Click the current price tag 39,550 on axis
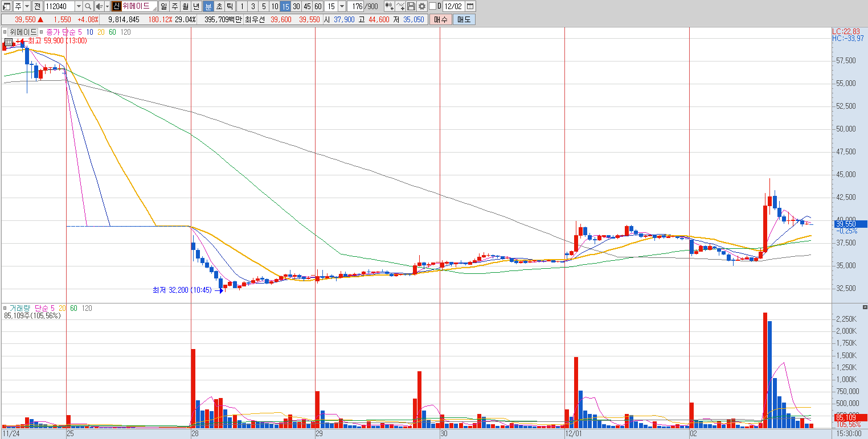Viewport: 868px width, 439px height. tap(850, 224)
